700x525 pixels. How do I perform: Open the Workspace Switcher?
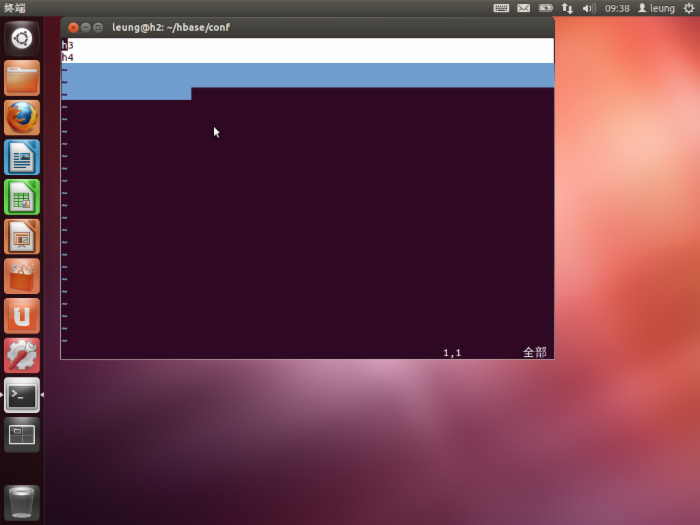[x=22, y=435]
